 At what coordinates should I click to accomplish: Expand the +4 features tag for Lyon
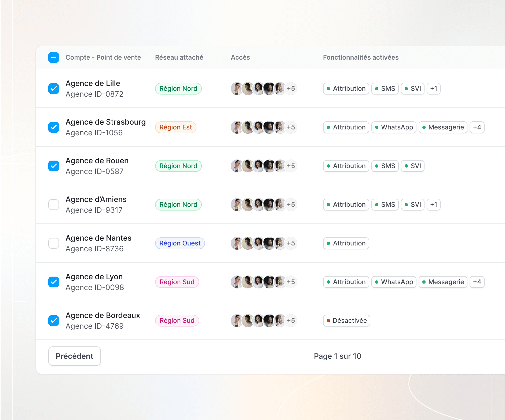coord(477,282)
